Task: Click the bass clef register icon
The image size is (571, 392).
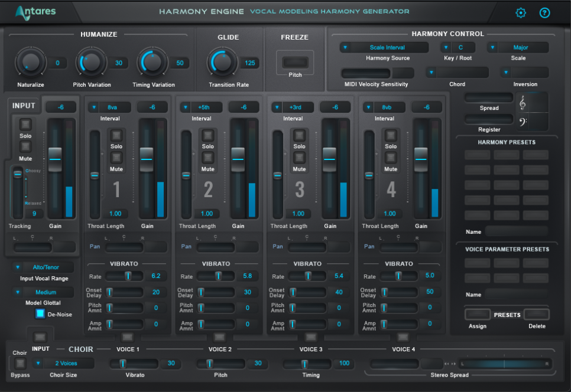Action: click(523, 122)
